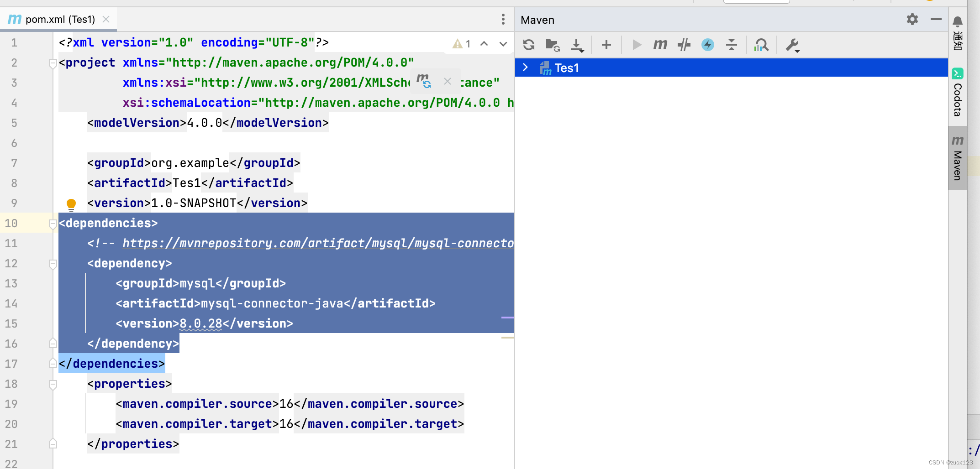Toggle offline mode in Maven toolbar
Screen dimensions: 980x469
pos(684,45)
